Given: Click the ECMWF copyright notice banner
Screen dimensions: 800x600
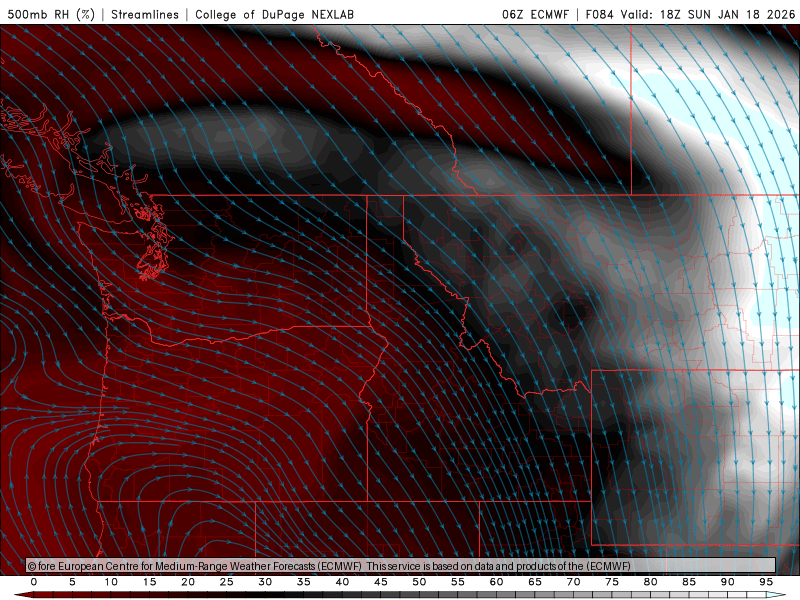Looking at the screenshot, I should point(401,566).
